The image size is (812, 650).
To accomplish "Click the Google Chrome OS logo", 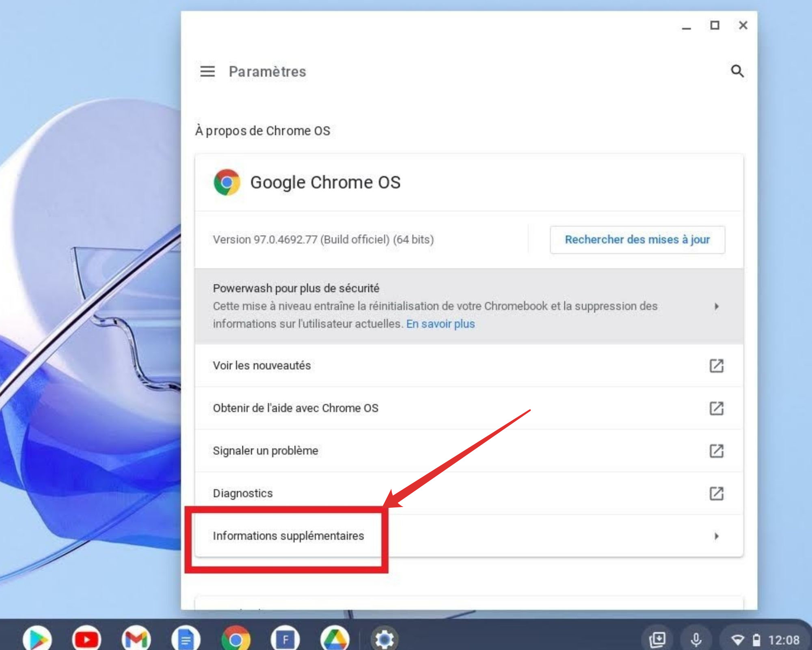I will pos(227,182).
